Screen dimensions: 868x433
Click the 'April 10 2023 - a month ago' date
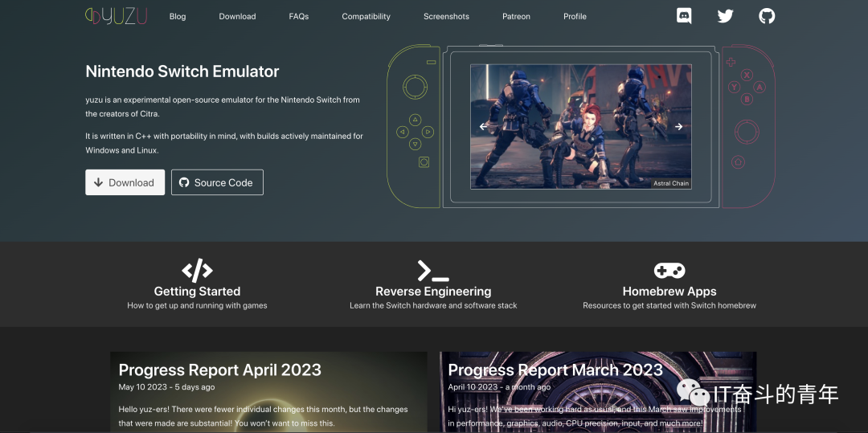coord(499,387)
